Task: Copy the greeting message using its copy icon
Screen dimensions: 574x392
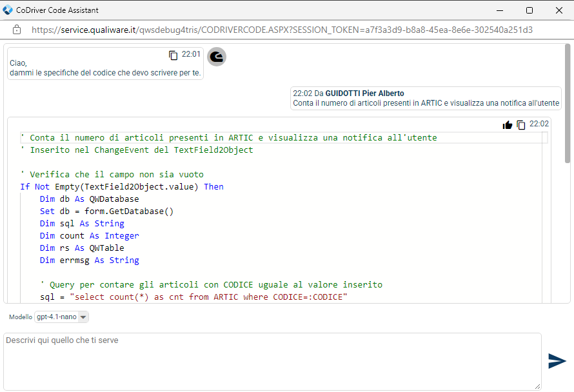Action: (173, 55)
